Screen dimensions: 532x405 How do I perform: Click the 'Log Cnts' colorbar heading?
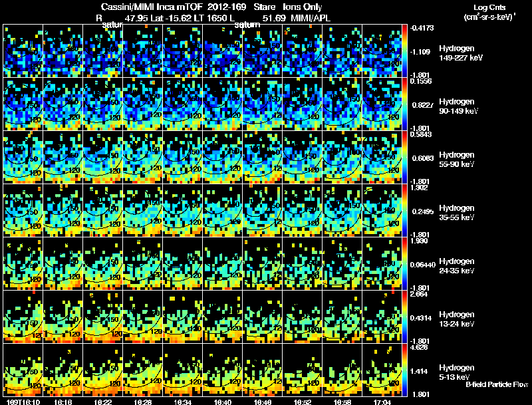[x=489, y=7]
